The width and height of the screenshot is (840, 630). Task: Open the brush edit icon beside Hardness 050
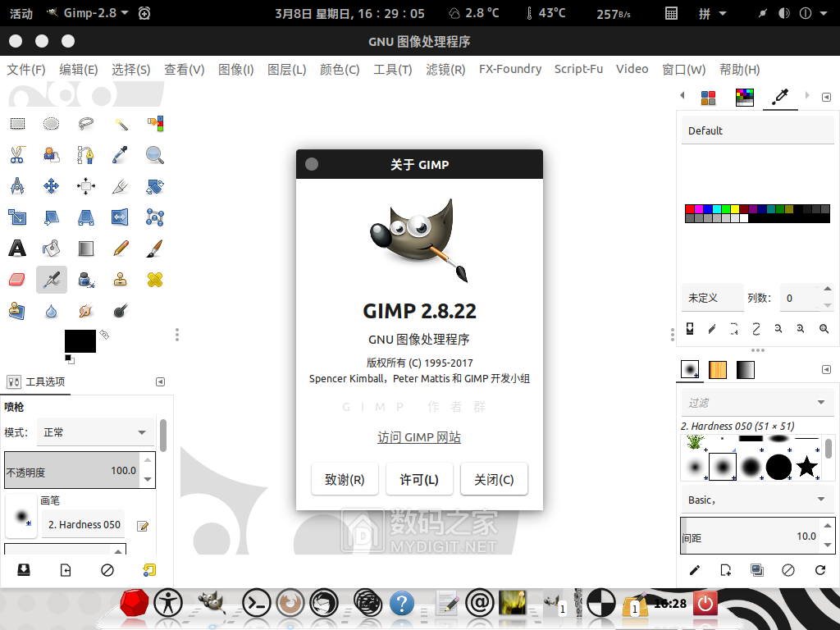[x=143, y=526]
